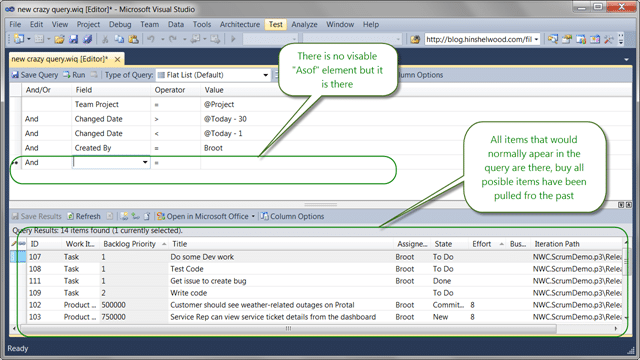
Task: Open the active documents list arrow in tab strip
Action: pos(626,60)
